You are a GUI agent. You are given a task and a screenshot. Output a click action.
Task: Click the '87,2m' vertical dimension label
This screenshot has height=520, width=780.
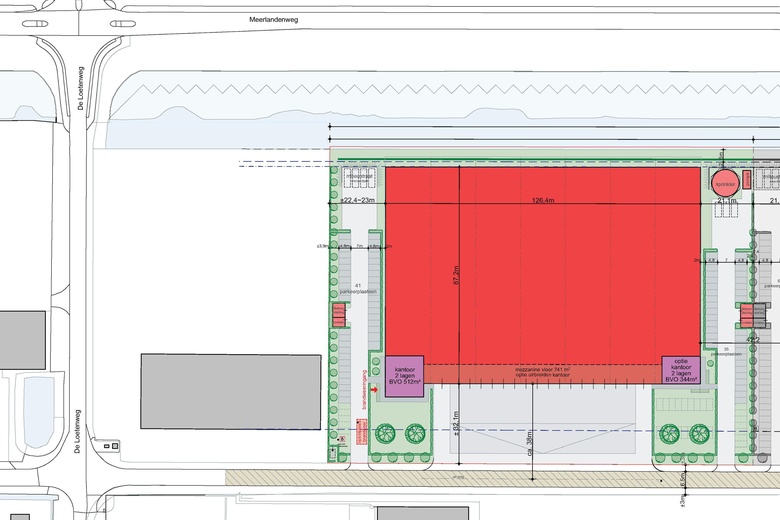457,270
